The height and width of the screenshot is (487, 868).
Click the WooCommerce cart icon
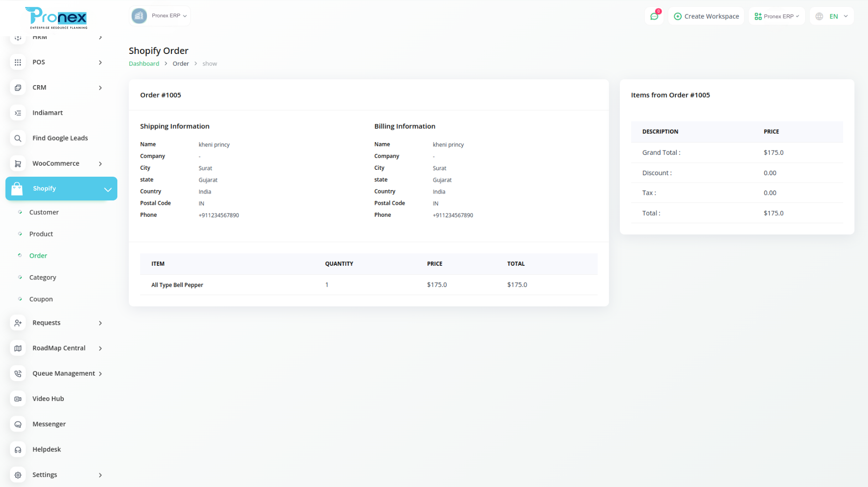click(x=18, y=163)
